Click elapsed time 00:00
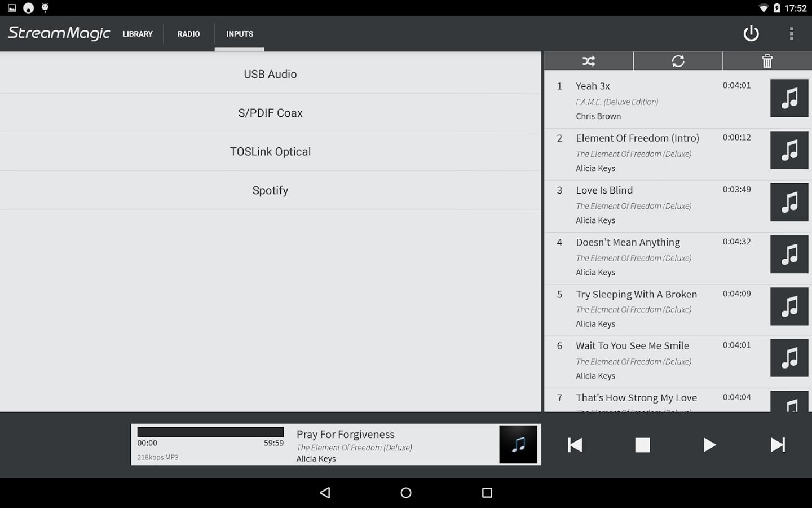 click(147, 443)
